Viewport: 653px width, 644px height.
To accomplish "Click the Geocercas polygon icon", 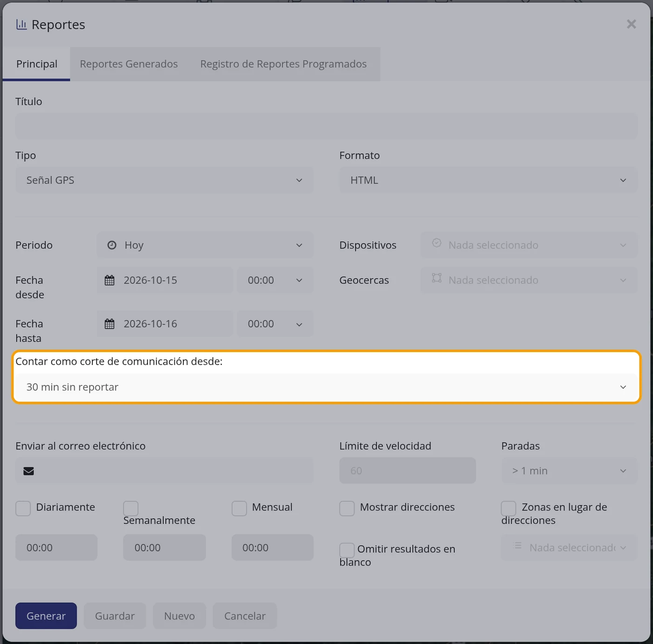I will pyautogui.click(x=437, y=278).
